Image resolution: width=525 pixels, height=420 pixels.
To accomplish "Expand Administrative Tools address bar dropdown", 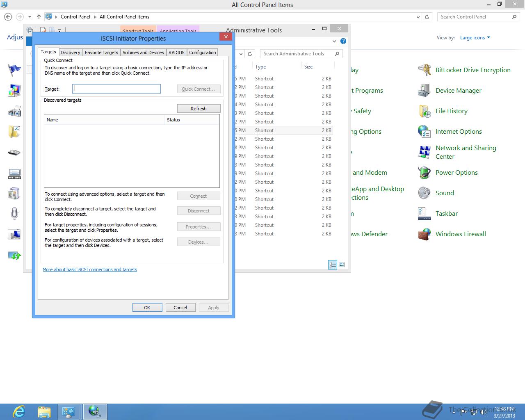I will click(x=240, y=54).
